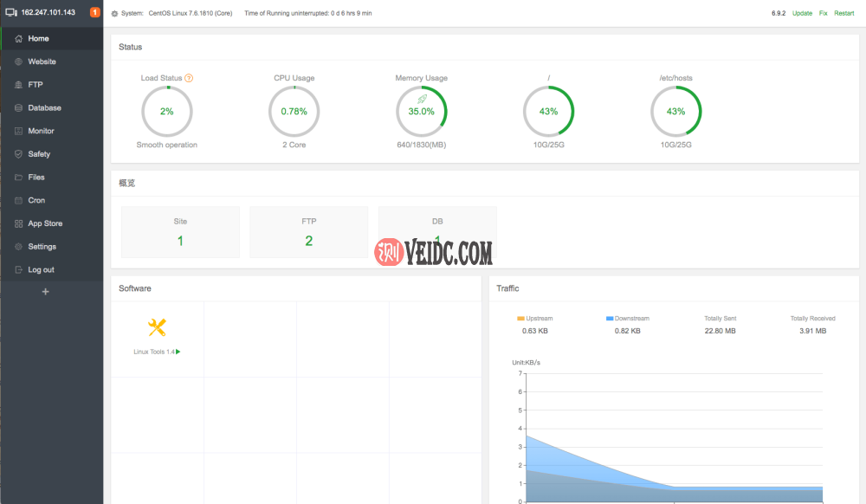Screen dimensions: 866x504
Task: Click the Fix link
Action: point(823,13)
